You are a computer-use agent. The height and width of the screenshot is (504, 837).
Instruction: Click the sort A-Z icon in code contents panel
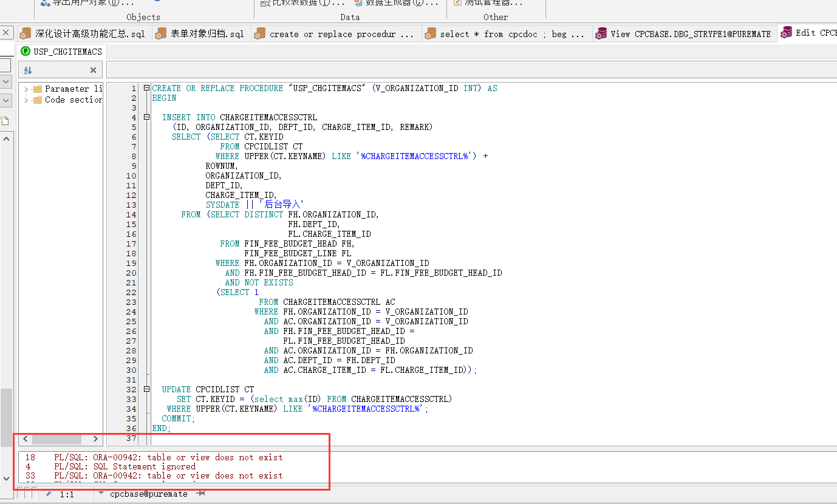(x=28, y=70)
